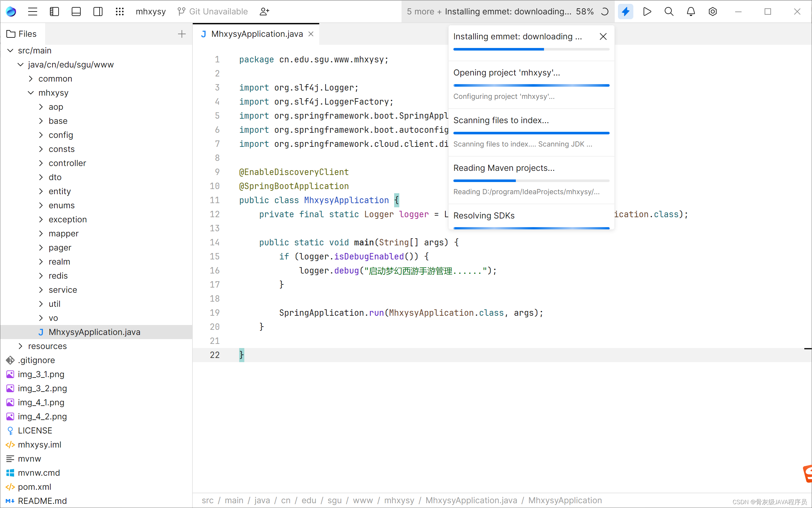Toggle the Project Files sidebar panel
The image size is (812, 508).
[x=54, y=11]
